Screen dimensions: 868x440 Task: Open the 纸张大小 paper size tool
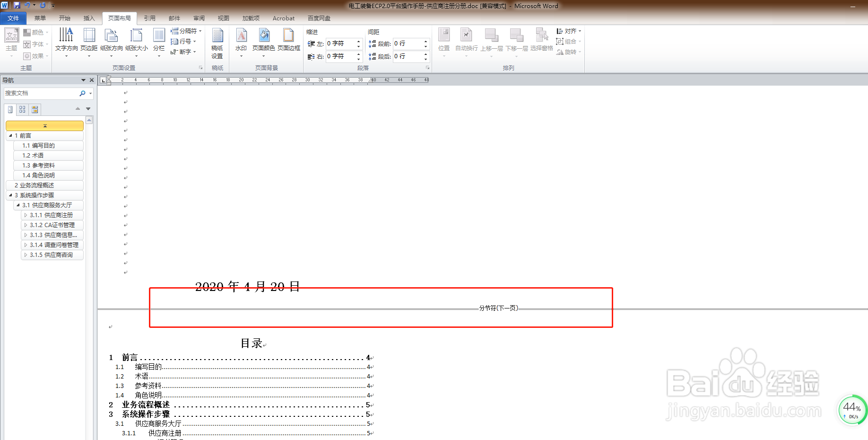pos(137,42)
